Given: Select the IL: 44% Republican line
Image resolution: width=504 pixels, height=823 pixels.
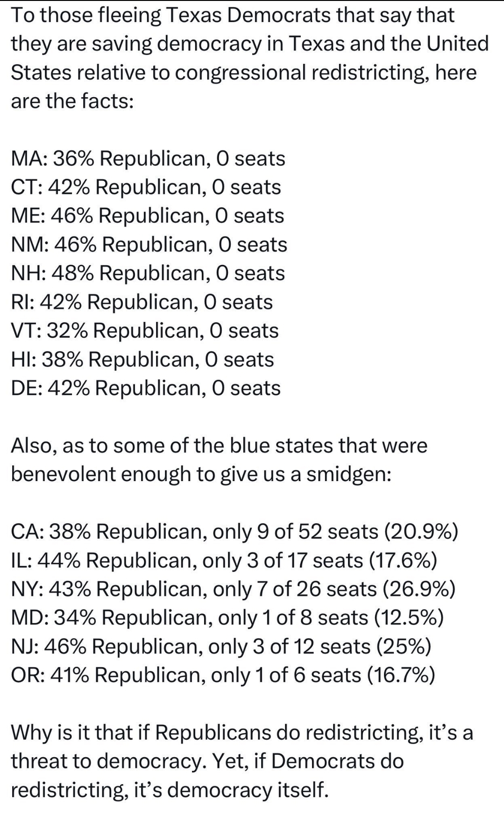Looking at the screenshot, I should (224, 560).
